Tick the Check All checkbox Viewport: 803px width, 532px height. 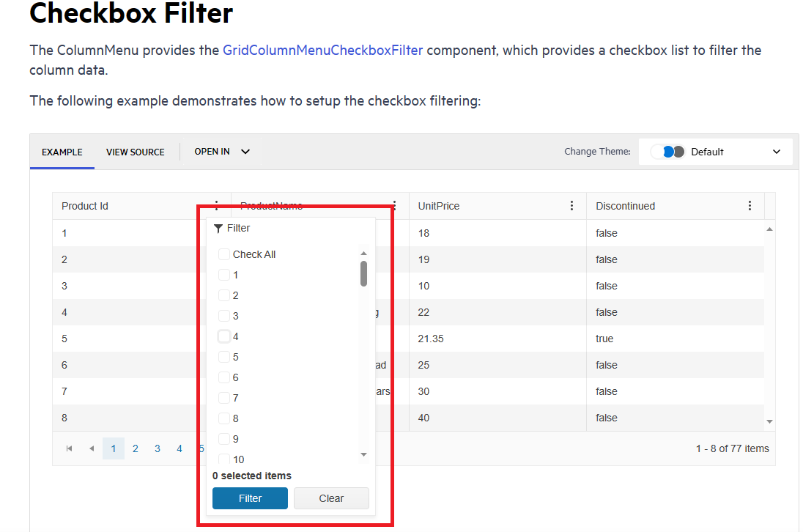tap(224, 254)
